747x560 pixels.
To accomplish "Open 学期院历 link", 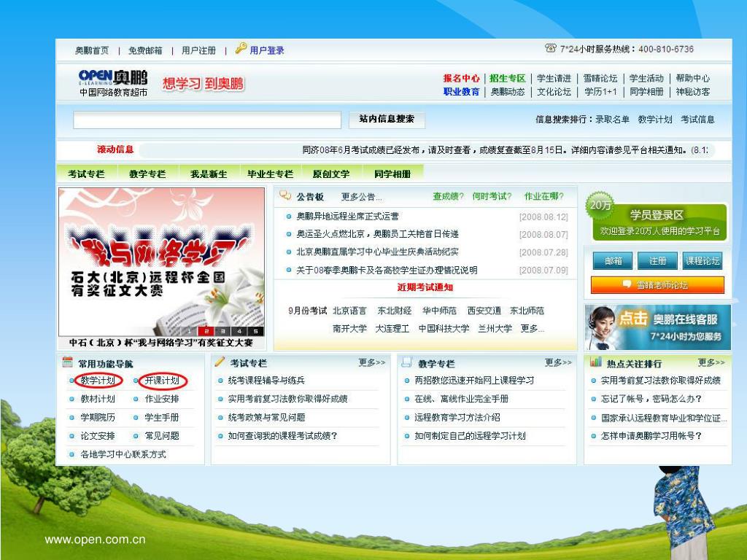I will 98,417.
